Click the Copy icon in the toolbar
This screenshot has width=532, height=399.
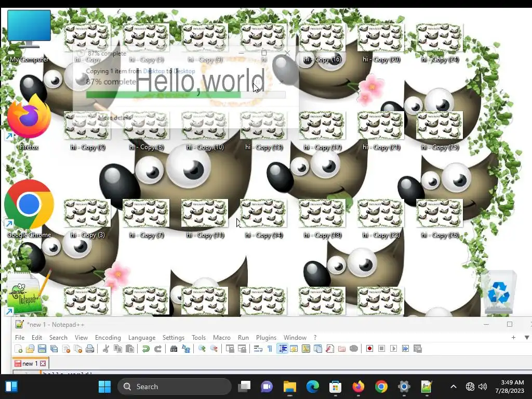point(118,349)
